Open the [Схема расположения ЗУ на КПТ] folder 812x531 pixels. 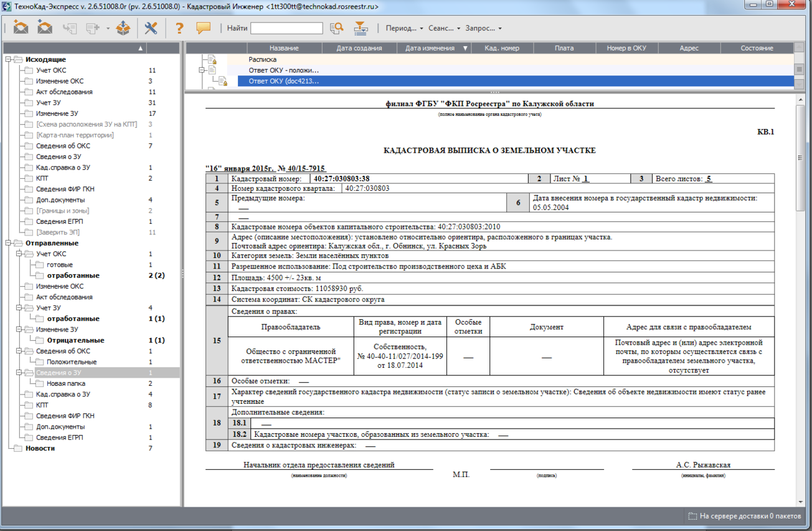tap(86, 125)
